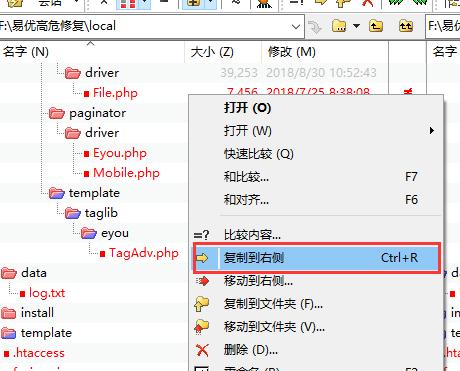460x371 pixels.
Task: Select File.php in the tree
Action: [x=110, y=93]
